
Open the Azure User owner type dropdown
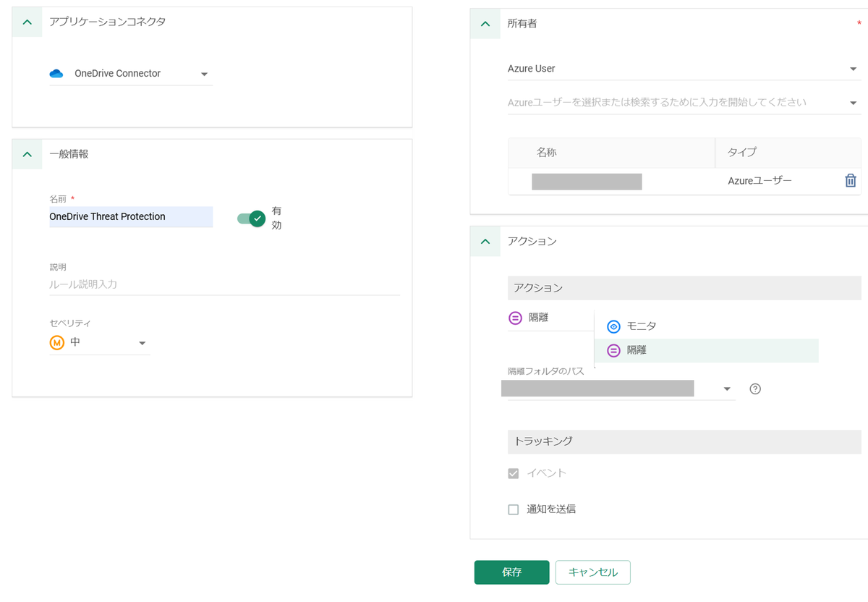pyautogui.click(x=684, y=69)
